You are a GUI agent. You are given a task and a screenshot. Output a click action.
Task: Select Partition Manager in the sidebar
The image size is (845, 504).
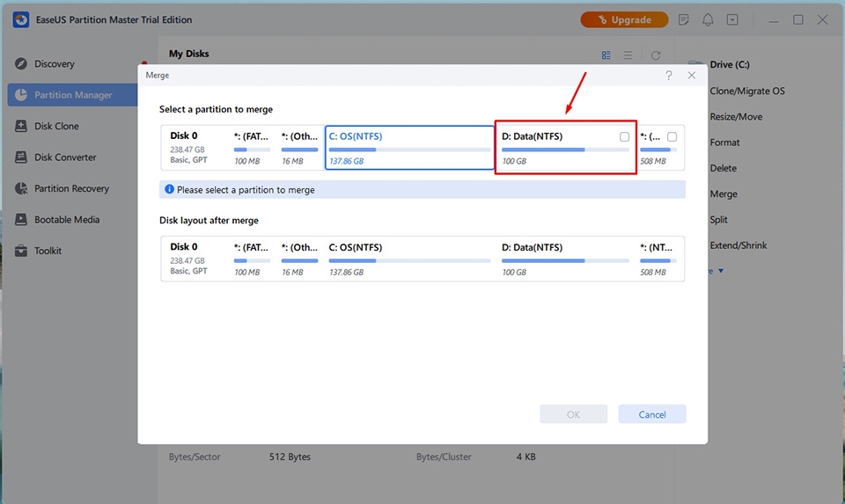(x=72, y=95)
